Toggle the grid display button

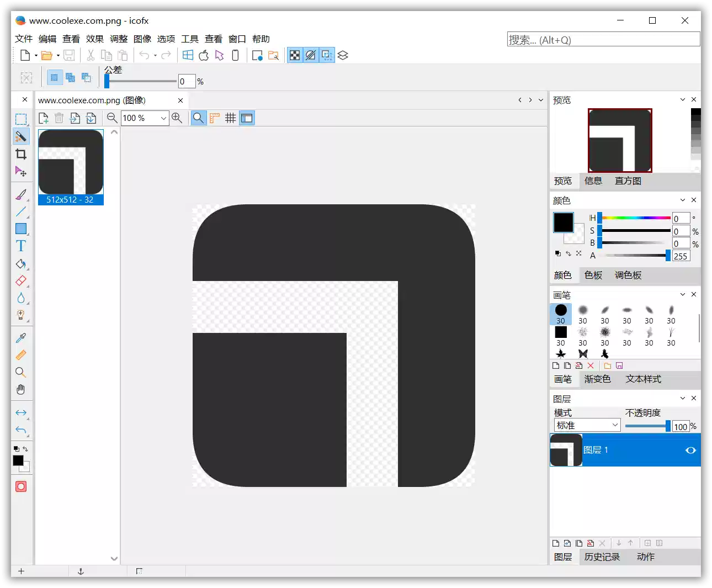[x=230, y=118]
